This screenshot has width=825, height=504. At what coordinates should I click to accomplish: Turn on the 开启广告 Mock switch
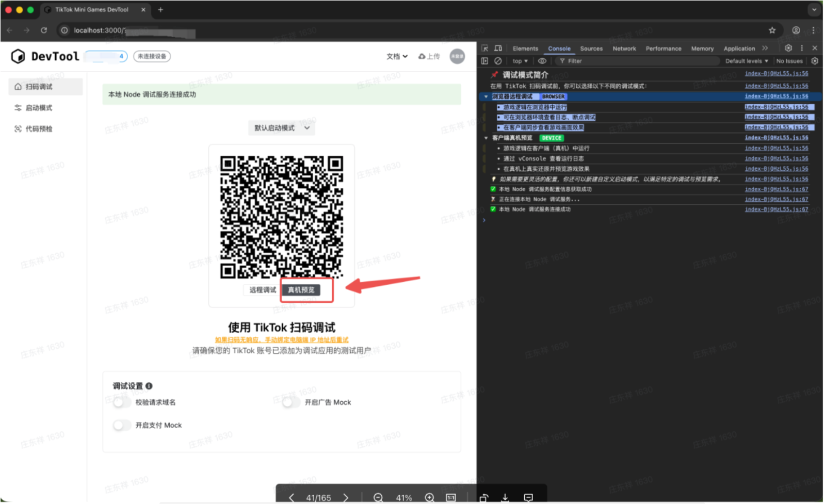pyautogui.click(x=290, y=402)
